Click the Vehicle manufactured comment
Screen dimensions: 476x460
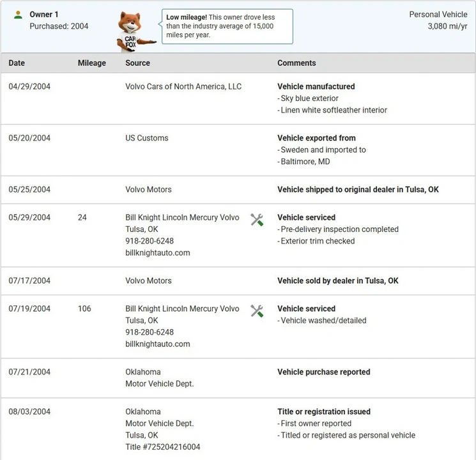316,86
